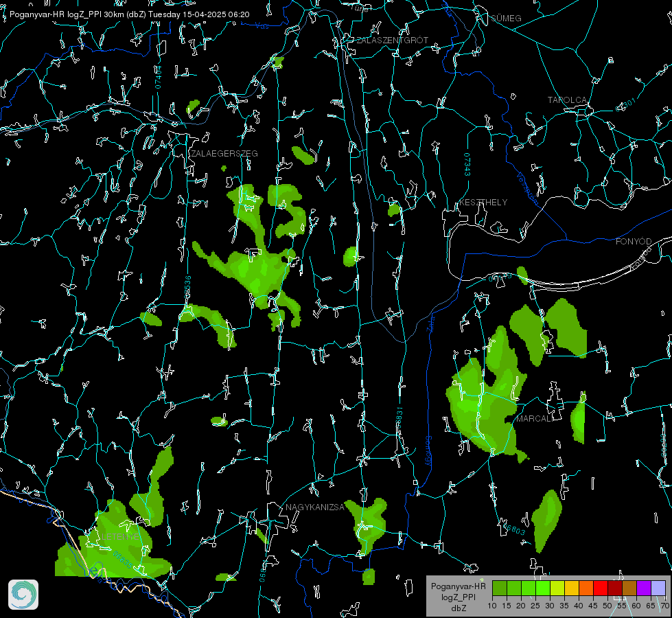Select the 65–70 dBZ lavender swatch
This screenshot has height=618, width=672.
pyautogui.click(x=658, y=588)
